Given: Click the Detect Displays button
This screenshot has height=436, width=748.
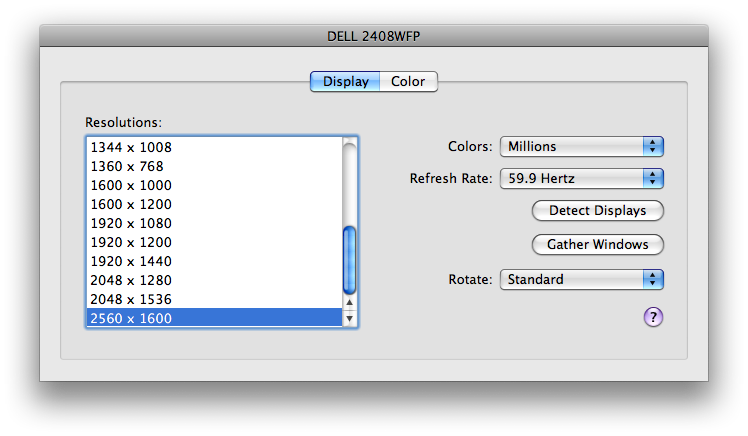Looking at the screenshot, I should click(x=598, y=210).
